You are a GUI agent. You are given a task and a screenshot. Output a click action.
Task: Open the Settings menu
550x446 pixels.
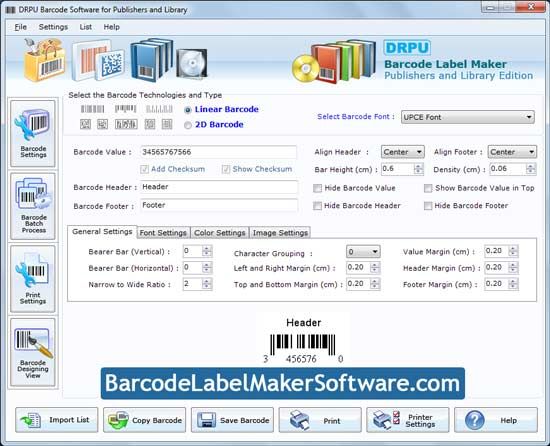pos(53,27)
